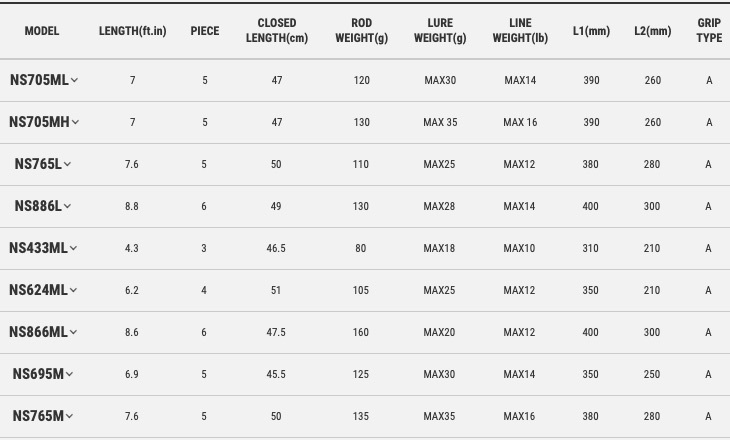
Task: Expand the NS866ML model row chevron
Action: [74, 333]
